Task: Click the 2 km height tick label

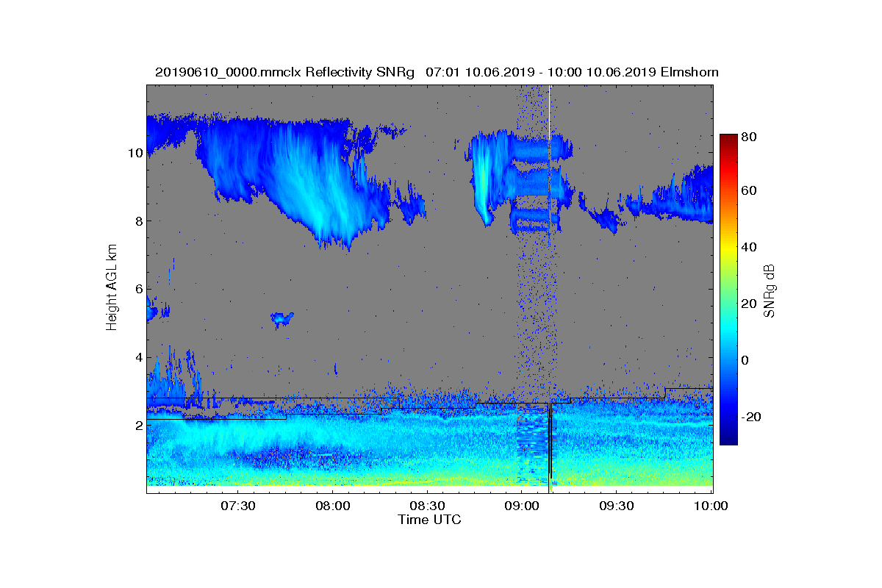Action: (137, 425)
